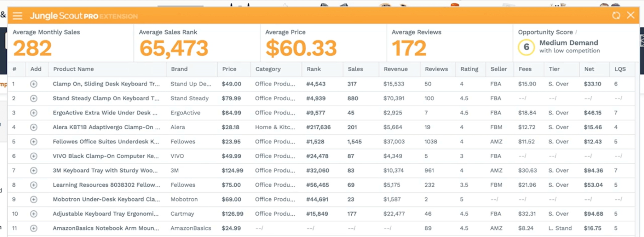Sort table by Brand column
Viewport: 644px width, 237px height.
click(x=179, y=69)
